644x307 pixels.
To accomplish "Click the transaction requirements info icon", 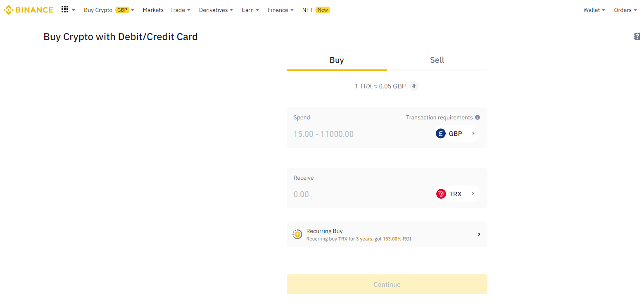I will click(x=478, y=117).
